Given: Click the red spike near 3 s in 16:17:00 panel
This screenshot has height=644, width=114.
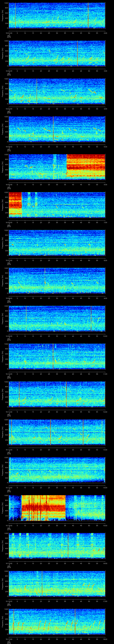Looking at the screenshot, I should click(x=14, y=621).
